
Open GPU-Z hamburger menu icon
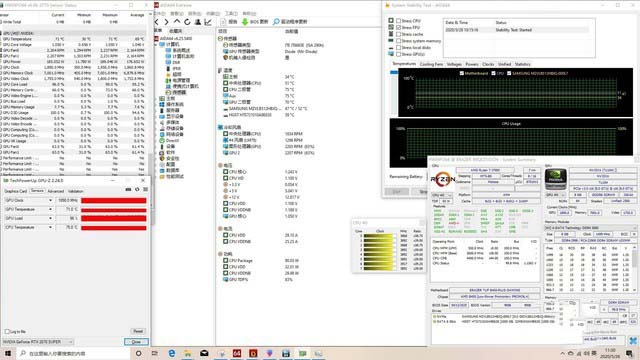coord(145,189)
